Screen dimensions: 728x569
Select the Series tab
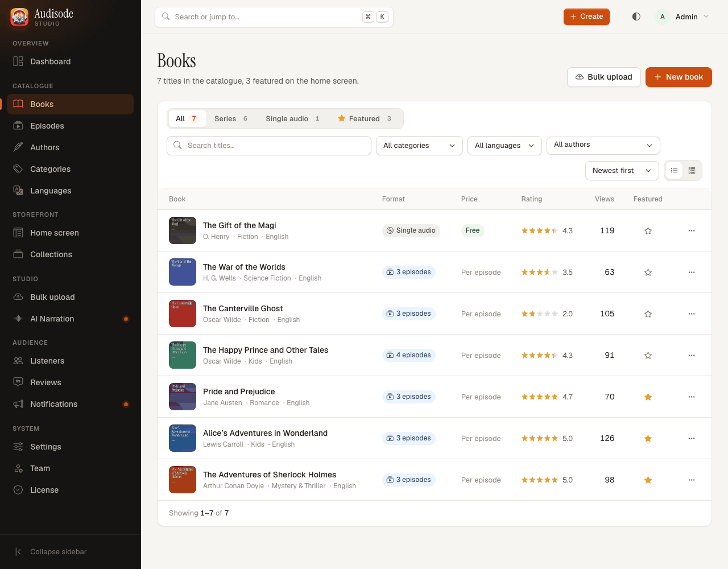[231, 118]
